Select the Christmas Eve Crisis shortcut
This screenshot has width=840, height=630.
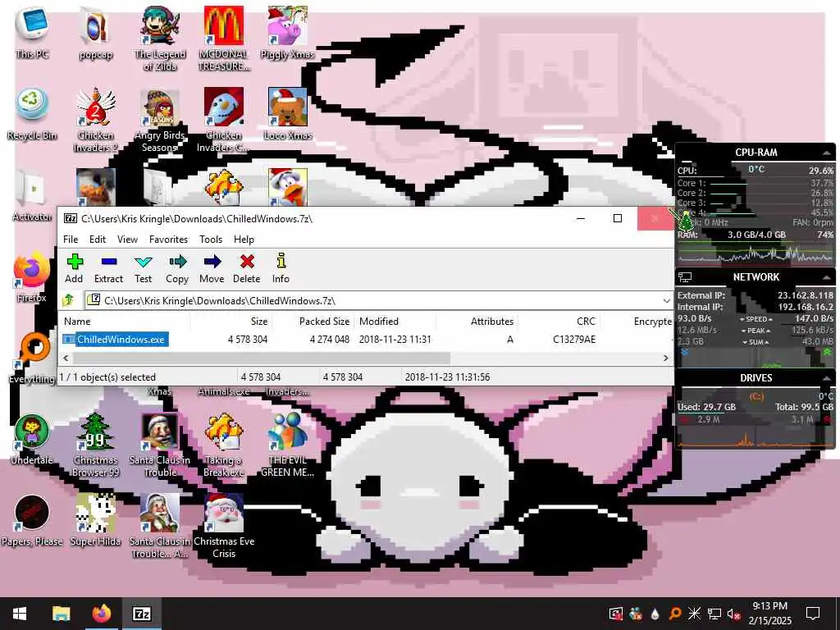(x=224, y=526)
